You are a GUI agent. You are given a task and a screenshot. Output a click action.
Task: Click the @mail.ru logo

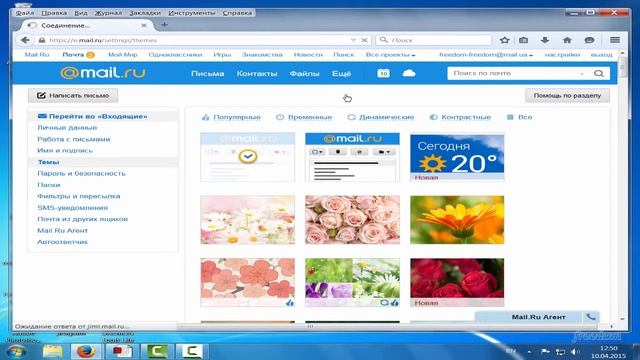[x=103, y=73]
